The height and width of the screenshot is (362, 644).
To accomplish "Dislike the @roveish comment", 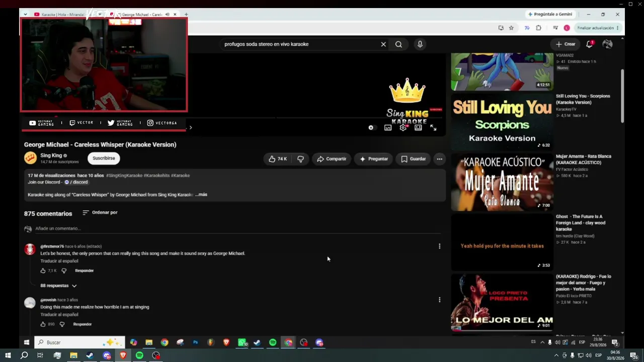I will 62,324.
